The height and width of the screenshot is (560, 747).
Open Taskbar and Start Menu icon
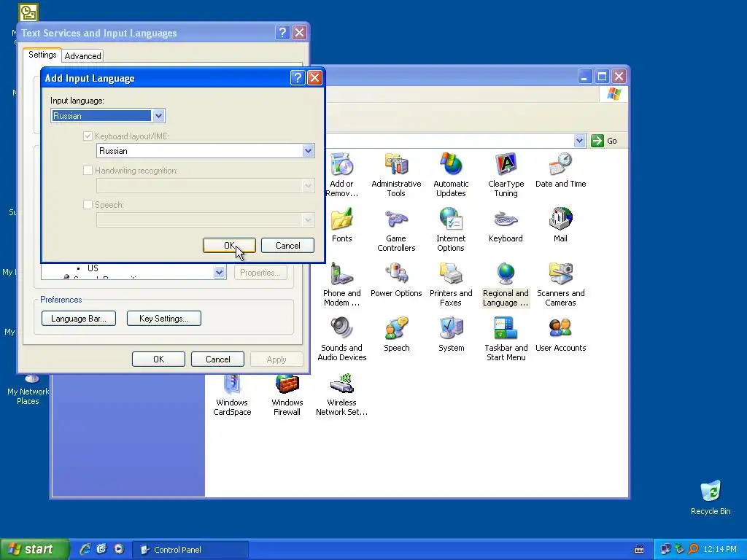[x=506, y=339]
